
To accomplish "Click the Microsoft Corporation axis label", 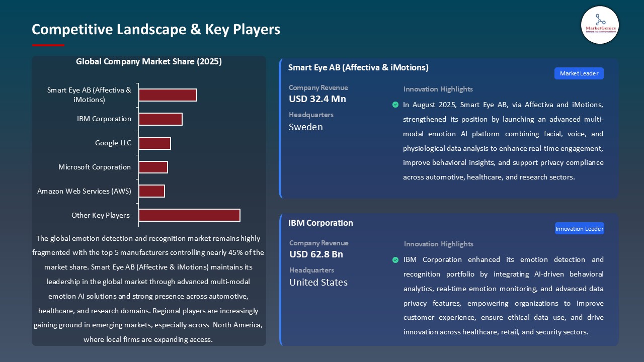I will 95,167.
